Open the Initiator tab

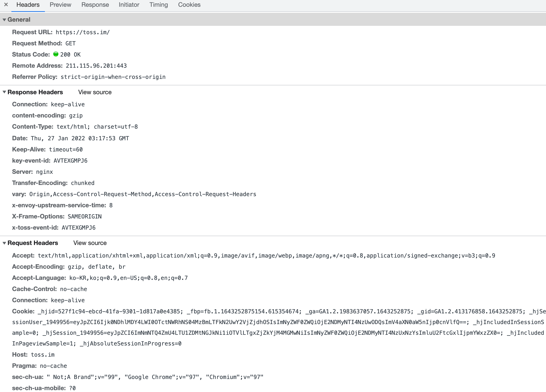tap(129, 5)
